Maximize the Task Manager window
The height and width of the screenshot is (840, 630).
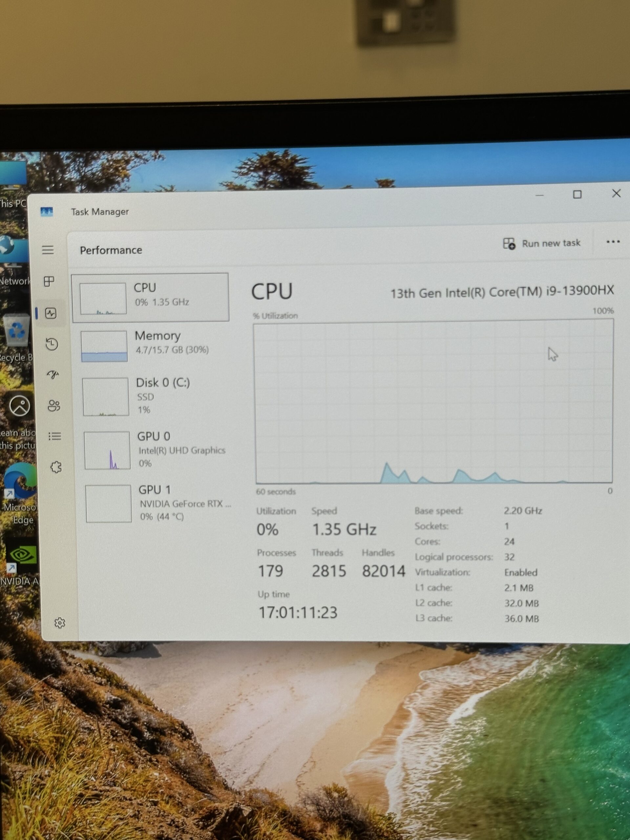pos(577,195)
